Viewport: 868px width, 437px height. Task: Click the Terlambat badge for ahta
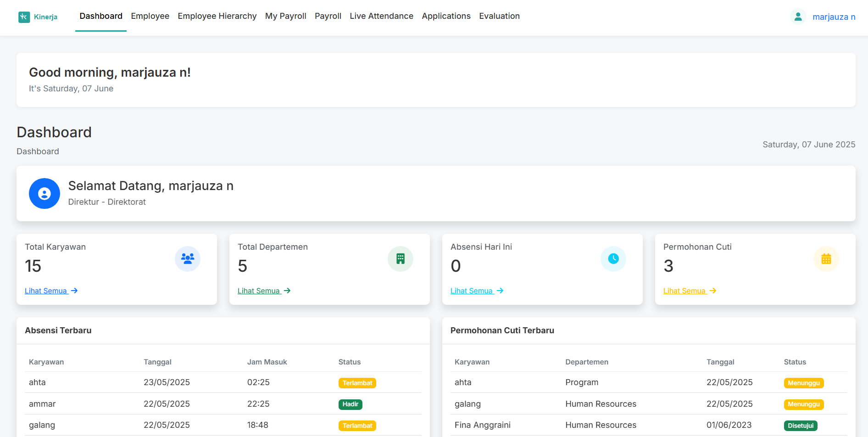357,382
